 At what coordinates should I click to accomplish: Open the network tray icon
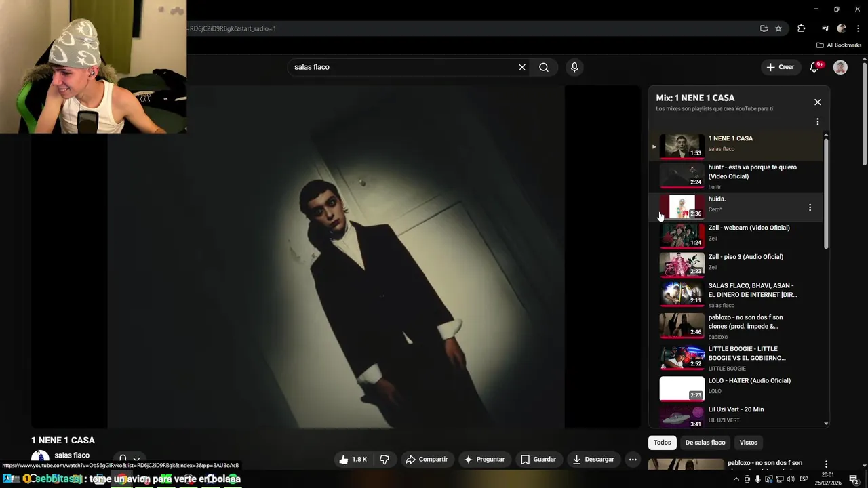(x=779, y=479)
